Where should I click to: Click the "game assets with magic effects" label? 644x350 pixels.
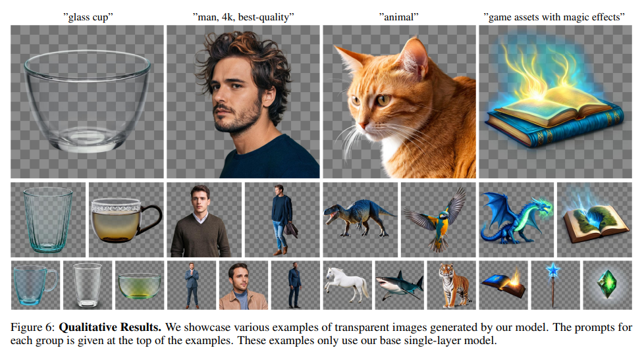click(x=554, y=17)
